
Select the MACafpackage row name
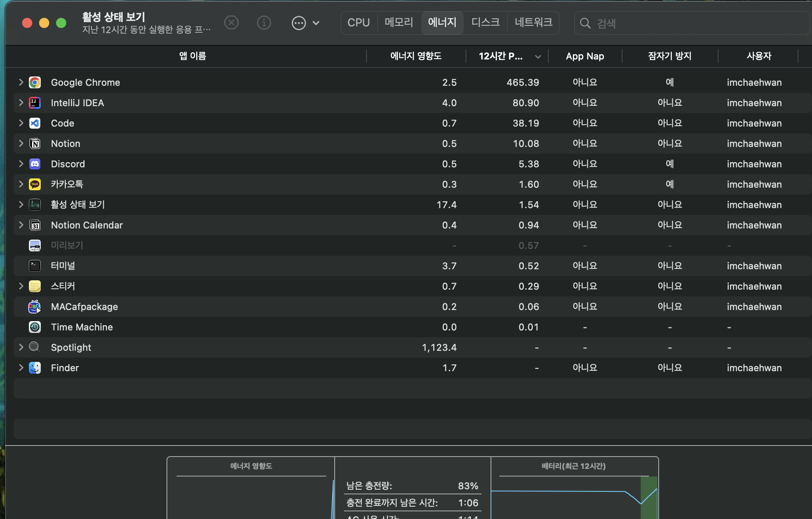tap(85, 307)
